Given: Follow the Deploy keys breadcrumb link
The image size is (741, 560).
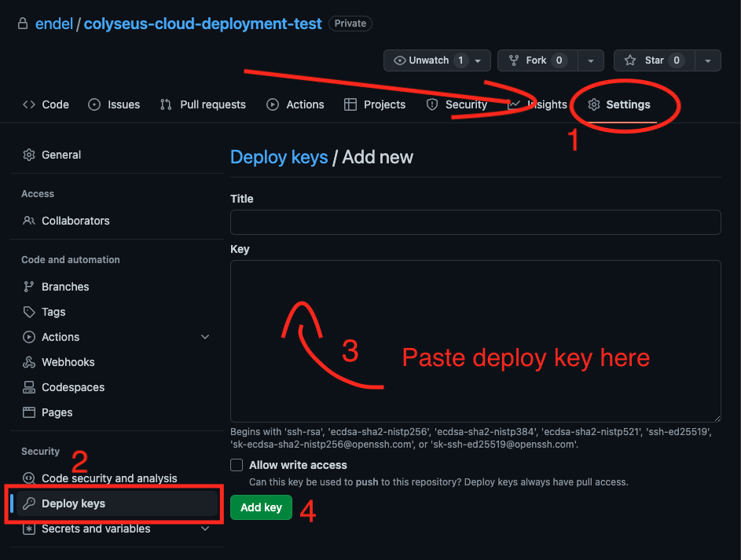Looking at the screenshot, I should tap(279, 157).
